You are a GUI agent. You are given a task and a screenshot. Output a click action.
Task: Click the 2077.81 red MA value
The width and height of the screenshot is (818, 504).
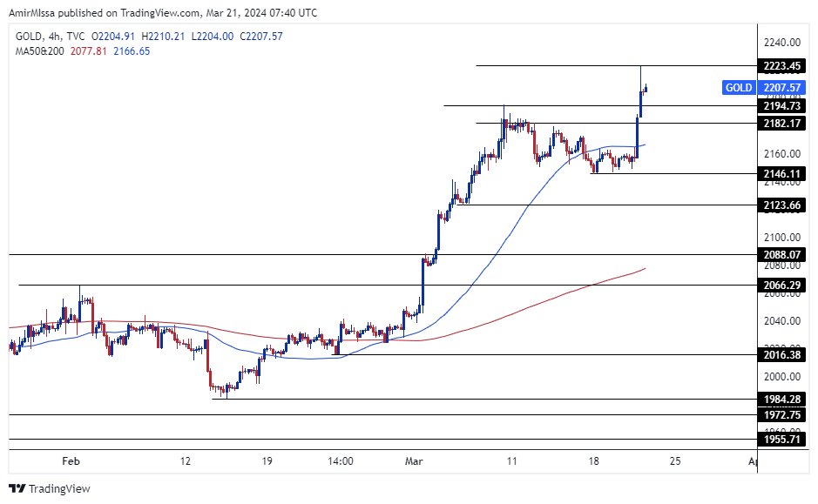tap(88, 51)
